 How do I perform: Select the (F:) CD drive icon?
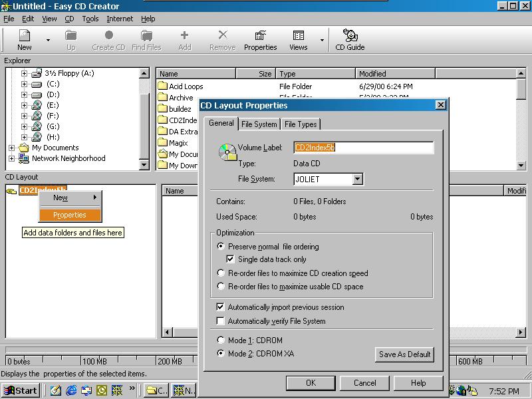(37, 116)
